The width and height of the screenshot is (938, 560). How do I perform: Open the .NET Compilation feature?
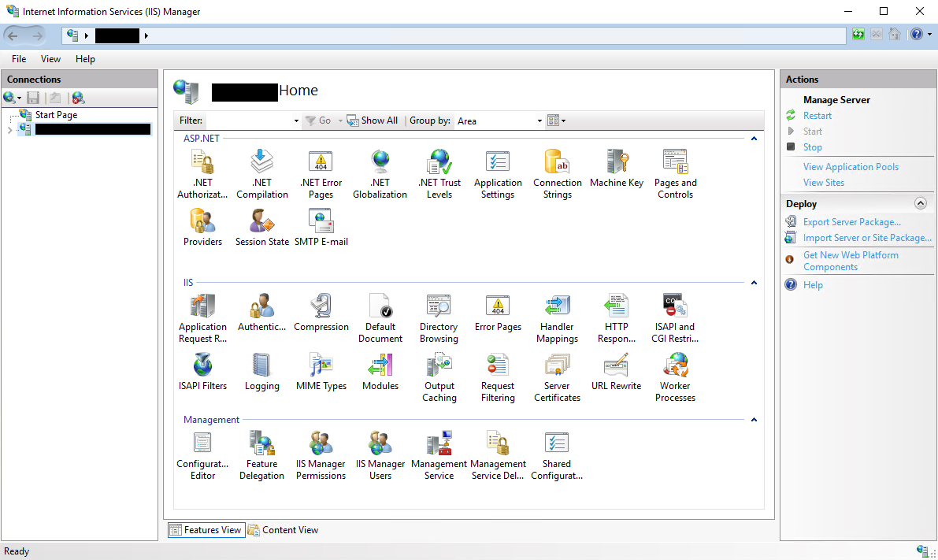pyautogui.click(x=262, y=174)
